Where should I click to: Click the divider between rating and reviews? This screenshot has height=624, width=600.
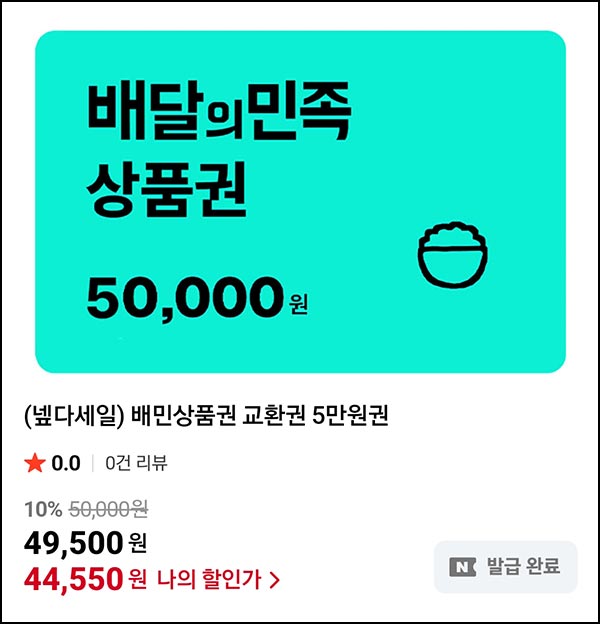click(x=93, y=463)
